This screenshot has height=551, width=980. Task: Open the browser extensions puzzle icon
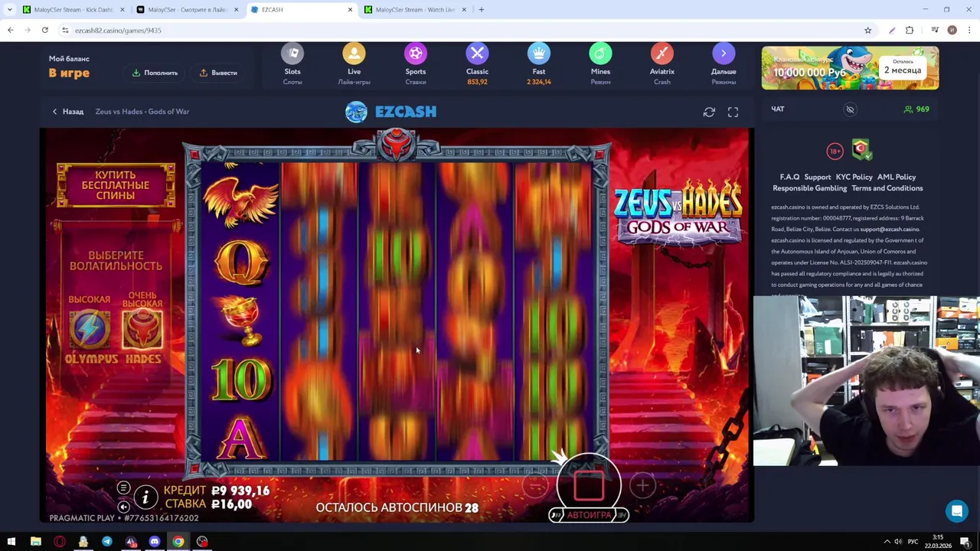coord(910,31)
